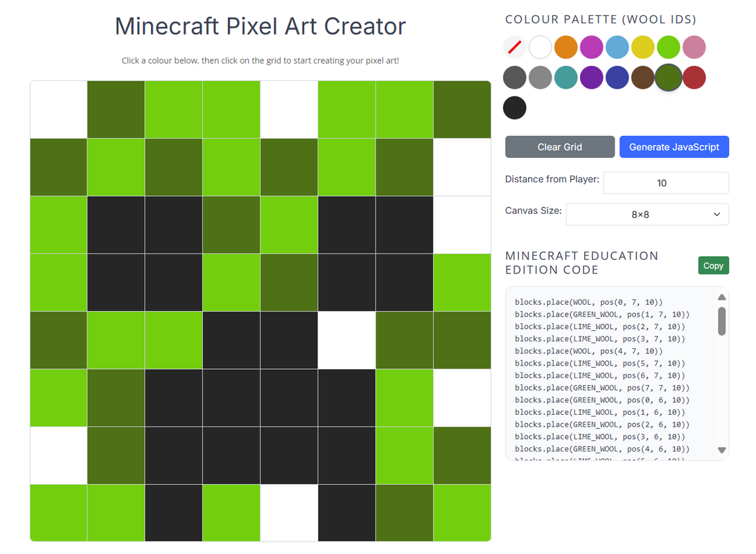The height and width of the screenshot is (554, 756).
Task: Select the magenta wool colour
Action: 592,47
